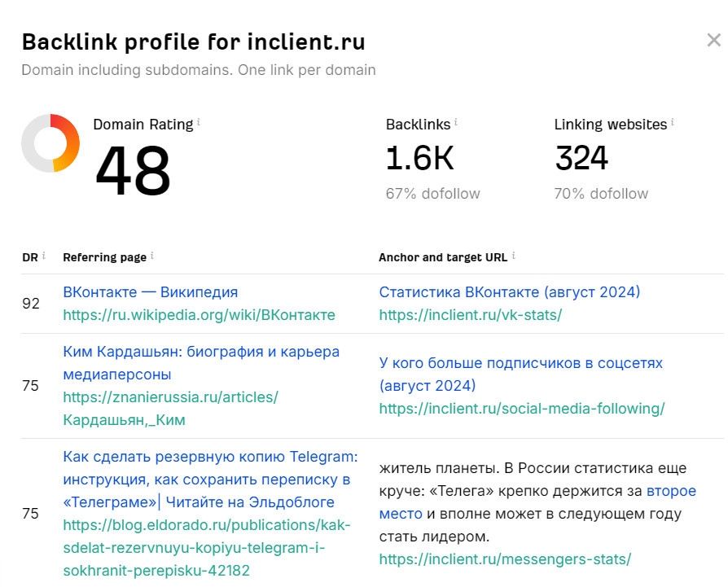Open Статистика ВКонтакте anchor link
This screenshot has height=587, width=728.
pyautogui.click(x=509, y=292)
